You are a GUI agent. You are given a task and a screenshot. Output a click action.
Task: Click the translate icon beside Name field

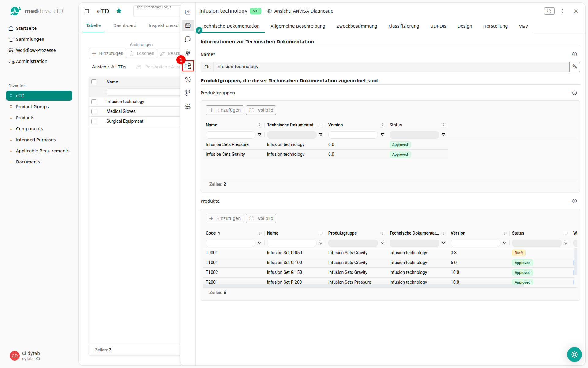575,67
